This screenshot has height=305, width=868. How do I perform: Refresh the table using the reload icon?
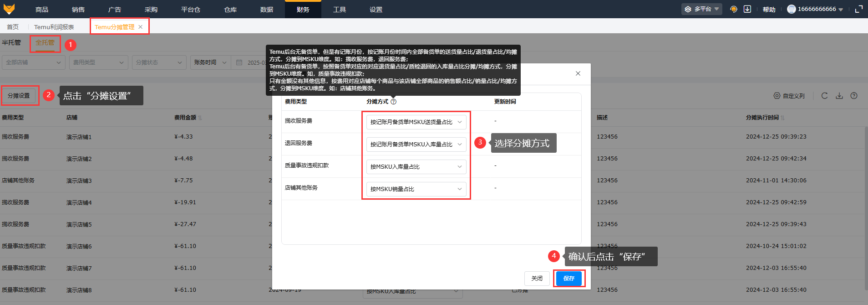point(824,96)
